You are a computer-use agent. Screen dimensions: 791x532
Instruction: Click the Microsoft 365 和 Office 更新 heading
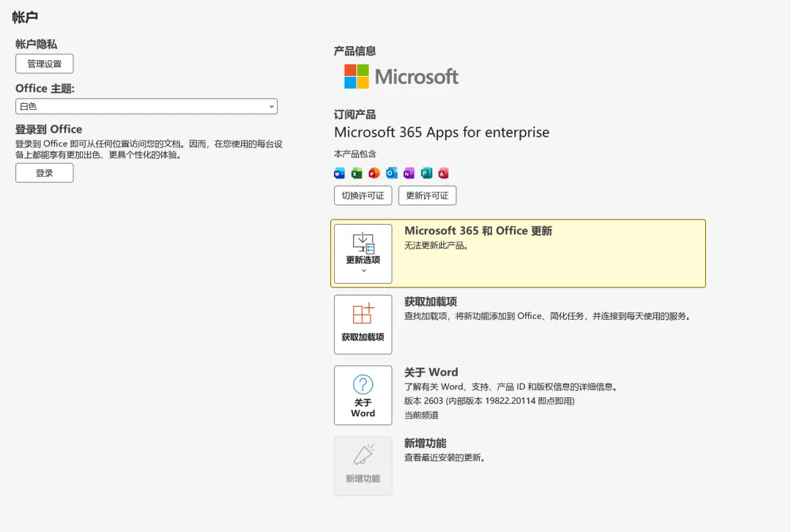click(478, 231)
